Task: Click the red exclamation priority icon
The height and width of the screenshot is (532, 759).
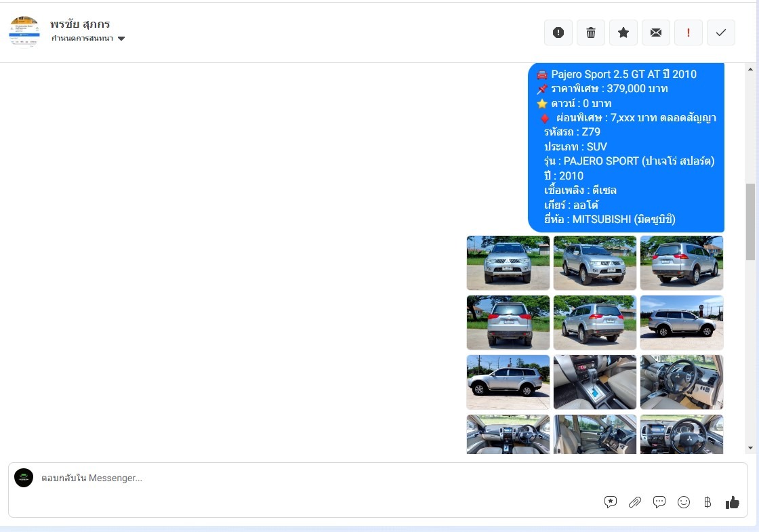Action: click(x=689, y=33)
